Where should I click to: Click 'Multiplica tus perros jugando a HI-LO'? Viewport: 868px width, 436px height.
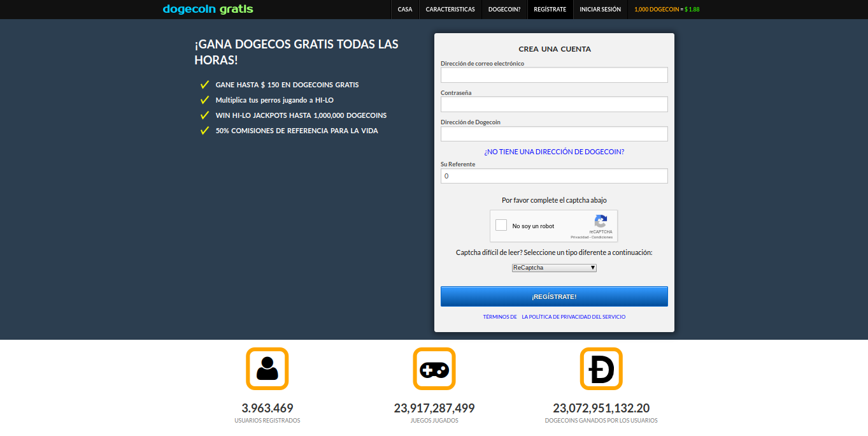click(x=274, y=101)
